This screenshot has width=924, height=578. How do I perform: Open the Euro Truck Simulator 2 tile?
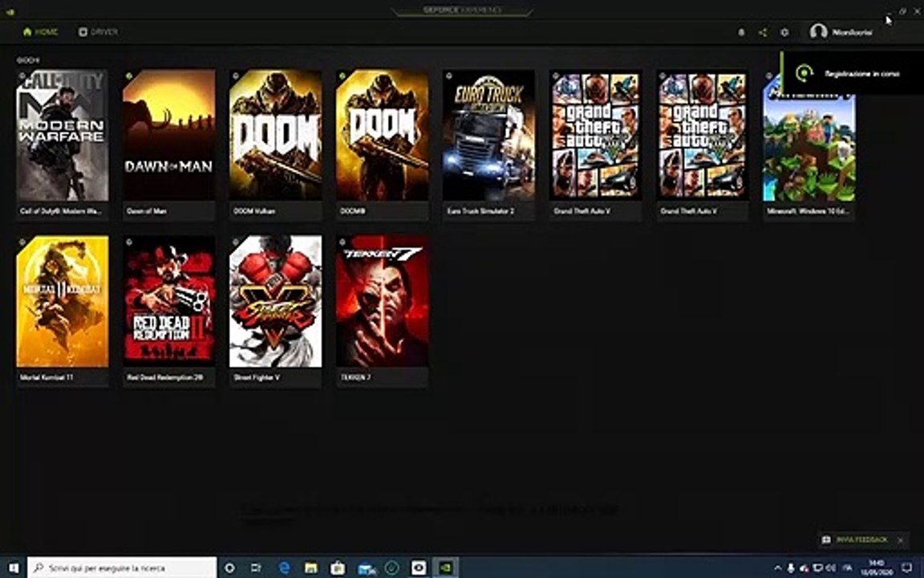click(489, 145)
